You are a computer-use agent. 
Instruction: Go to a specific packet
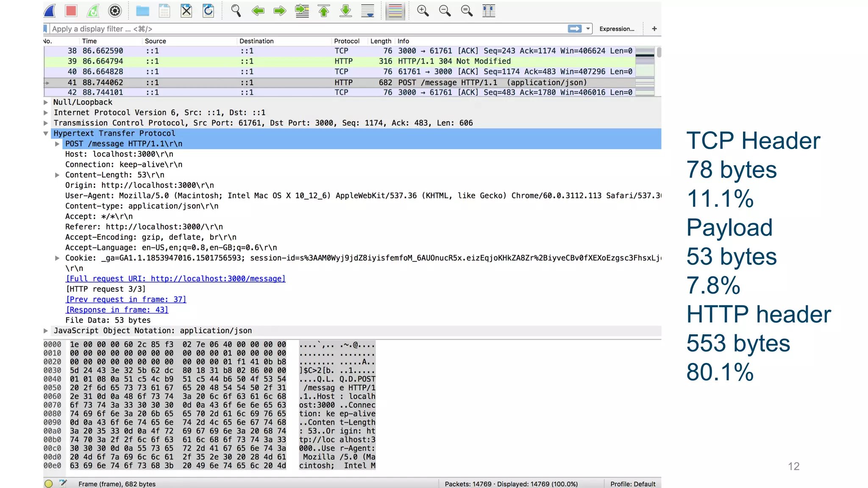pos(302,11)
